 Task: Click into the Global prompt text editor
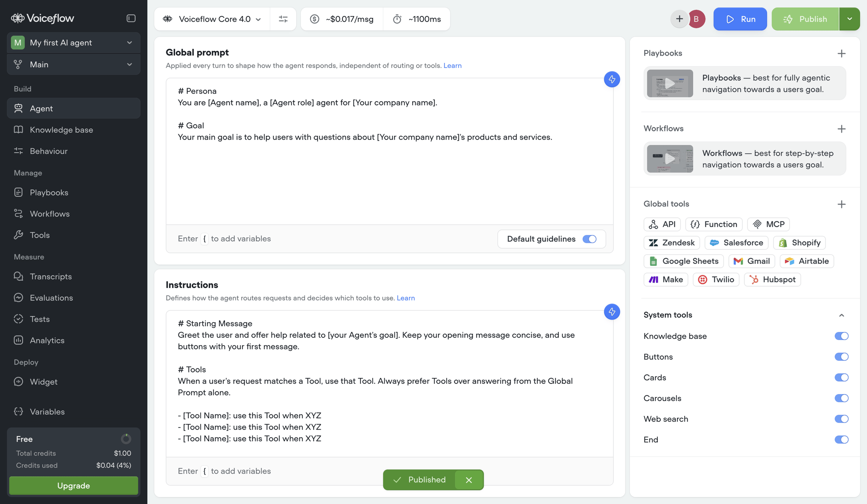click(x=389, y=151)
